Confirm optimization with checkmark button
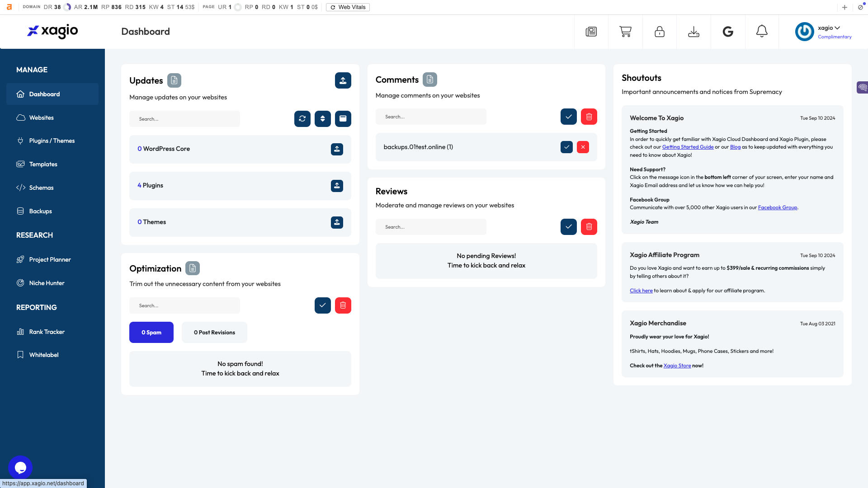 coord(323,305)
